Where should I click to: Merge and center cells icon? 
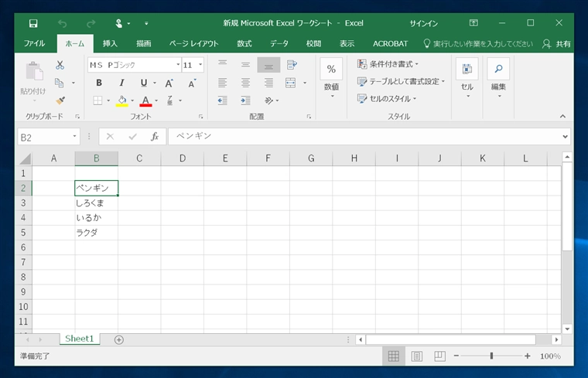(291, 83)
